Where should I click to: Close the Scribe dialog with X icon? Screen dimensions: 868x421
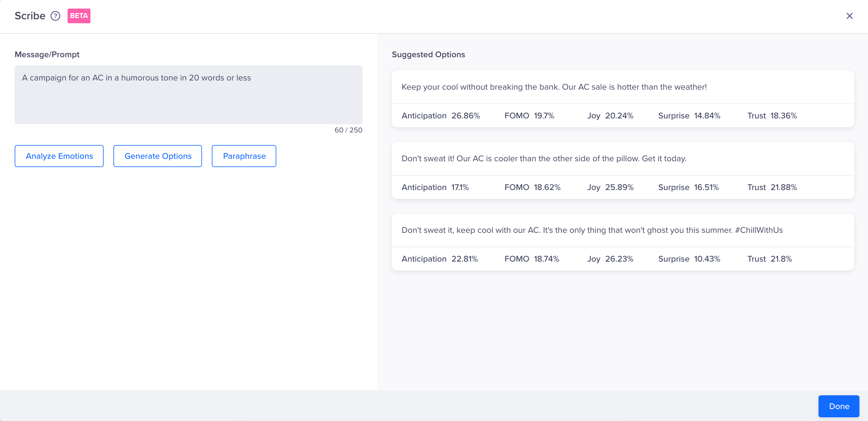(x=849, y=16)
